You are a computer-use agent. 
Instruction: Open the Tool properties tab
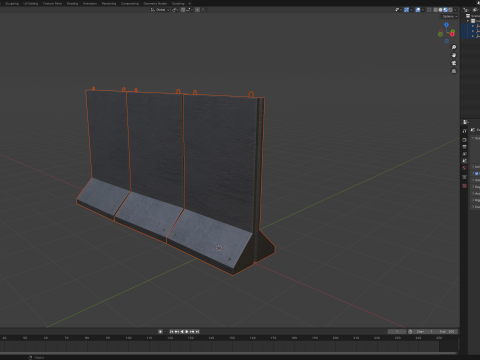[465, 131]
